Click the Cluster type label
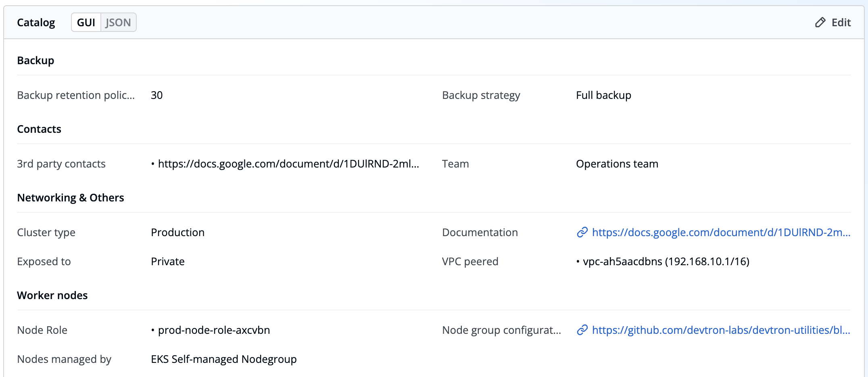Image resolution: width=868 pixels, height=377 pixels. 46,232
